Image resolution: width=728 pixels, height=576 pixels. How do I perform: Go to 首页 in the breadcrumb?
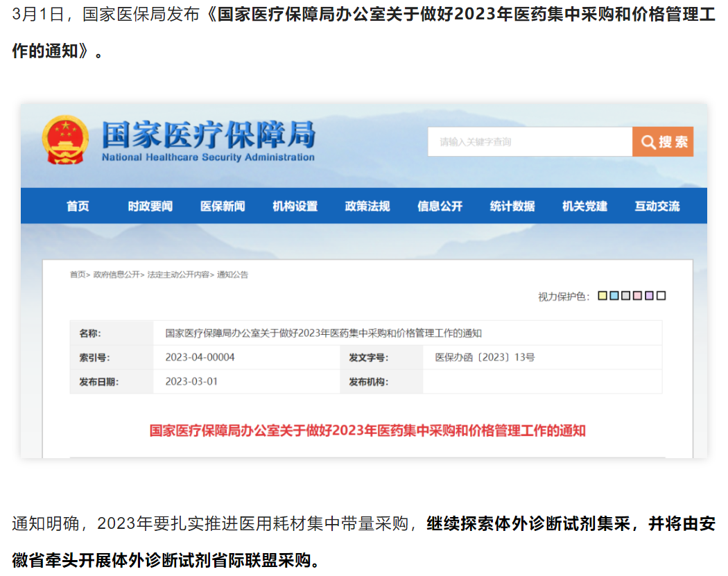pyautogui.click(x=78, y=274)
